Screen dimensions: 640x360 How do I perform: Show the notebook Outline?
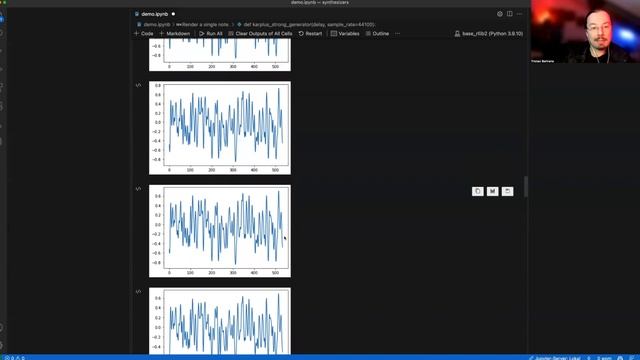377,33
